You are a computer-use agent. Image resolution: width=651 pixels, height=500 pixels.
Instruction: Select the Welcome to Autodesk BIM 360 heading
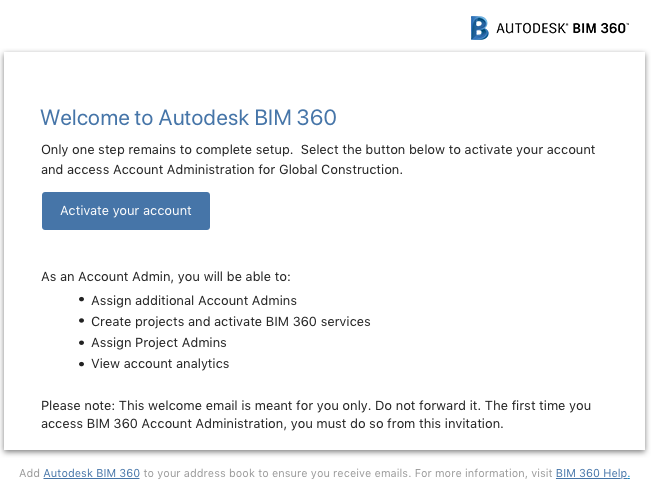[188, 118]
